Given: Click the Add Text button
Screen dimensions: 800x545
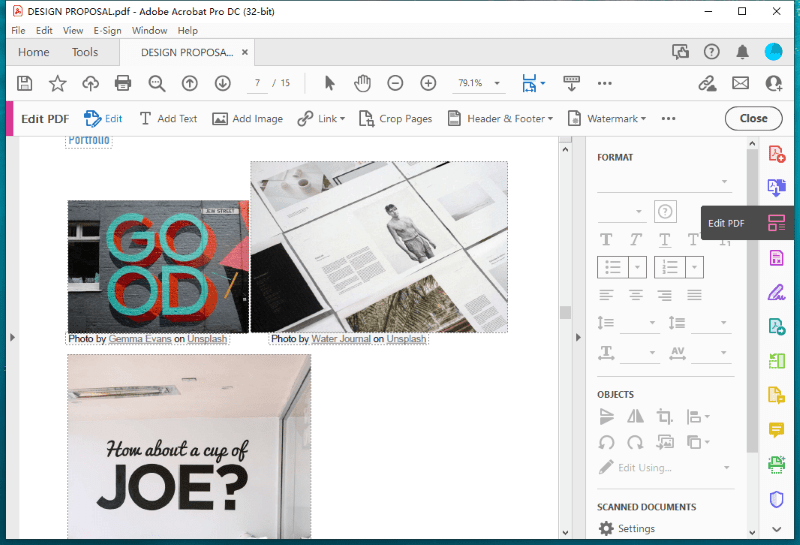Looking at the screenshot, I should (x=168, y=119).
